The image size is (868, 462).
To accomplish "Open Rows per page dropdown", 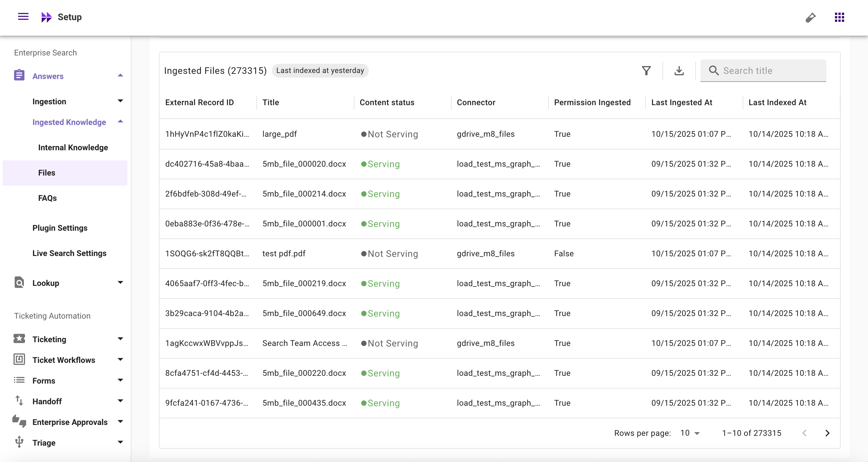I will coord(690,433).
